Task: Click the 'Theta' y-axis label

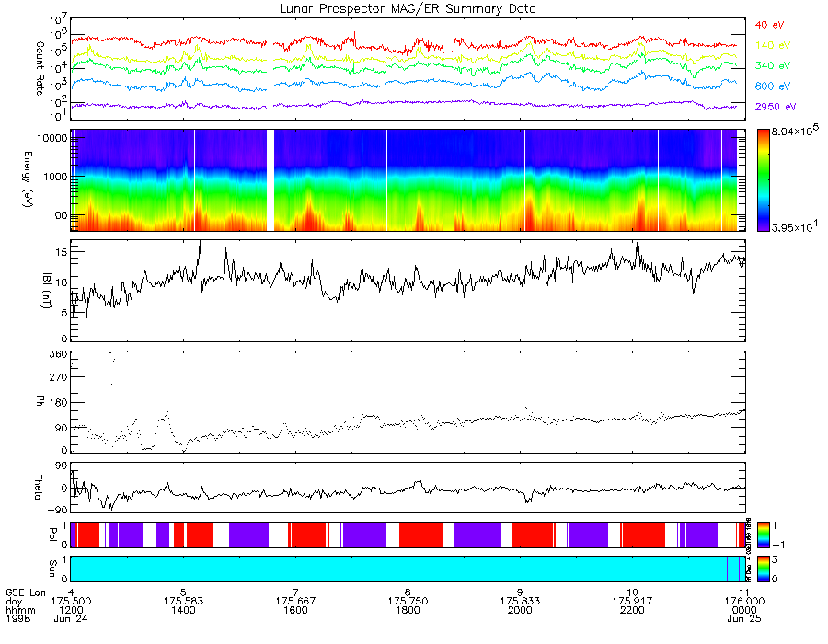Action: (x=38, y=487)
